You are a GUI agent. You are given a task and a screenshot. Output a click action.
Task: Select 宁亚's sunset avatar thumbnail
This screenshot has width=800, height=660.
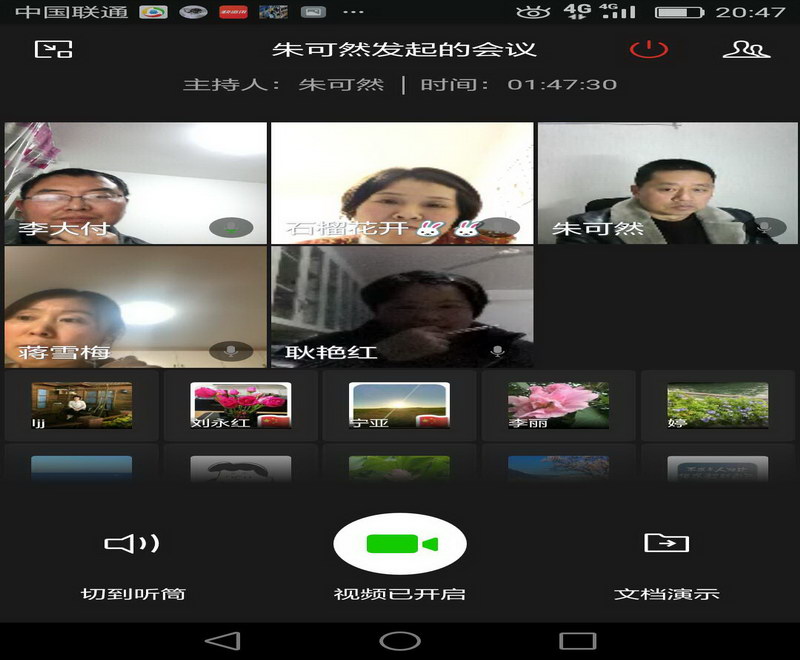coord(399,406)
